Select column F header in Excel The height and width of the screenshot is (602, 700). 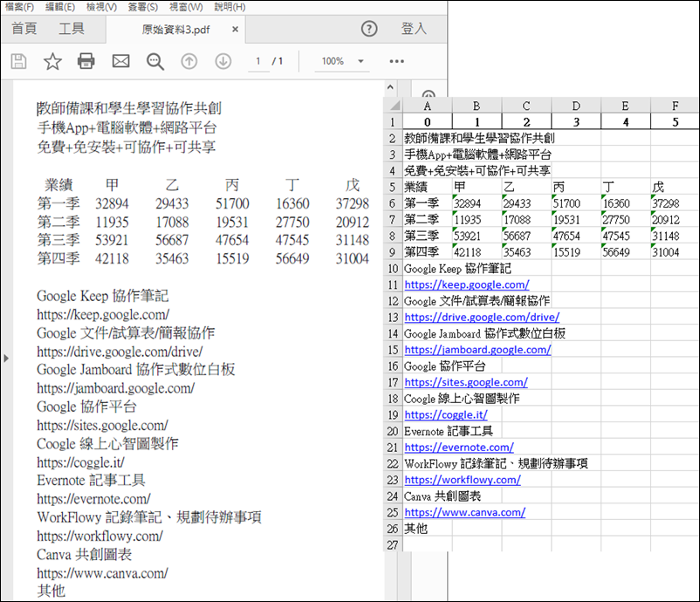tap(675, 106)
